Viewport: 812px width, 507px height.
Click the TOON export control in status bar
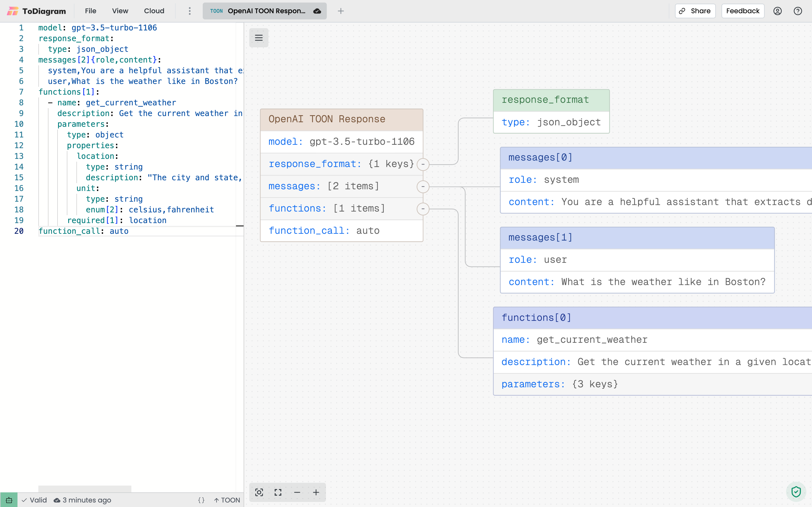click(x=227, y=500)
